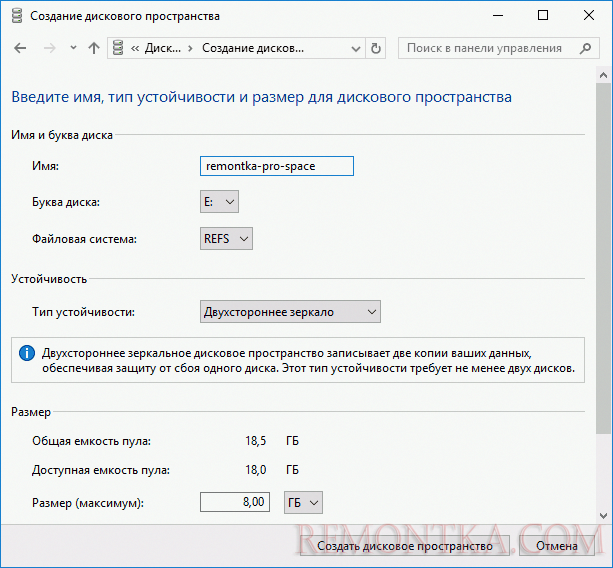Screen dimensions: 613x568
Task: Go back with the left arrow
Action: [x=20, y=48]
